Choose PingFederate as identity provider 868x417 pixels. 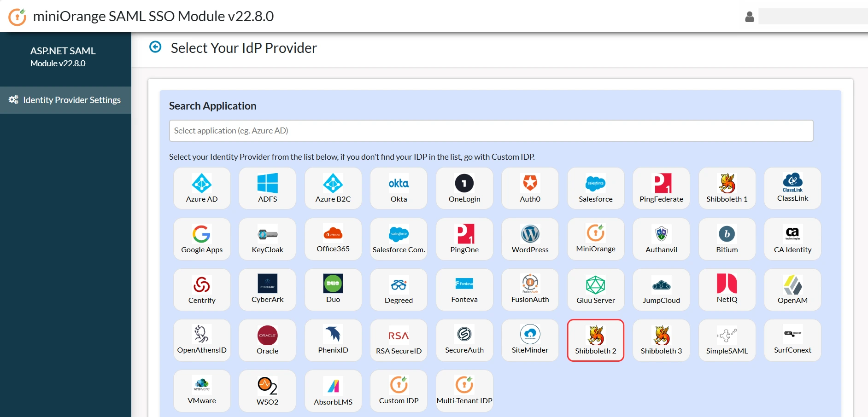click(662, 188)
